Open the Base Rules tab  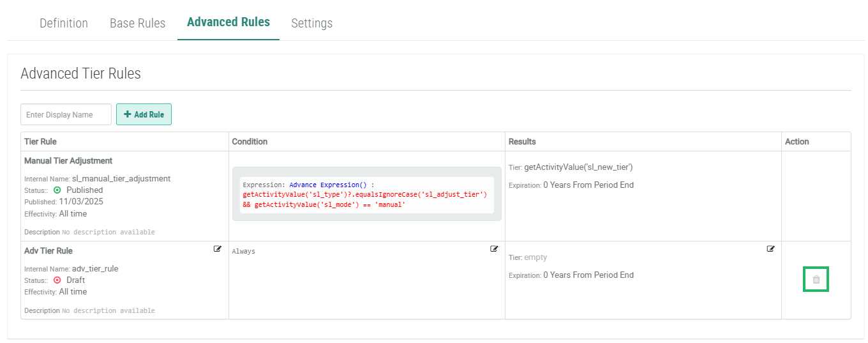(x=137, y=24)
